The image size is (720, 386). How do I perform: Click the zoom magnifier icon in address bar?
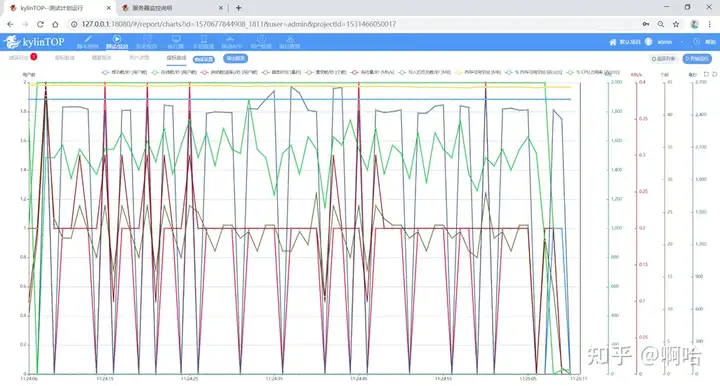661,24
